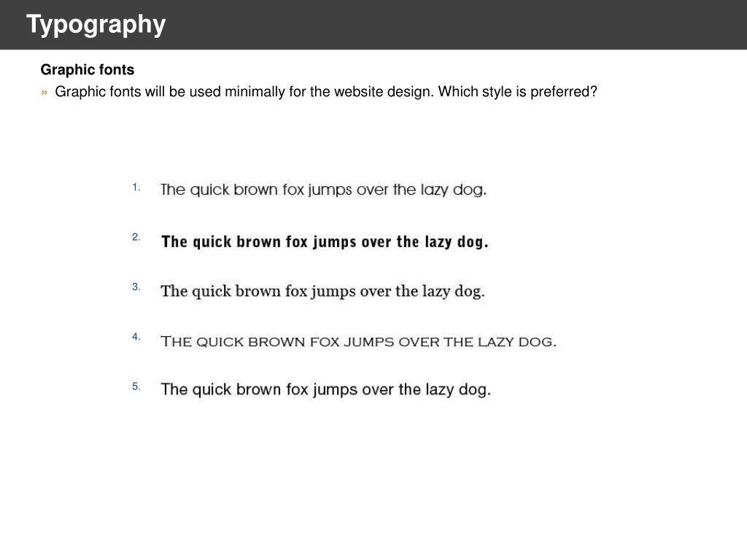Click the question about preferred graphic font style
This screenshot has height=560, width=747.
coord(326,91)
